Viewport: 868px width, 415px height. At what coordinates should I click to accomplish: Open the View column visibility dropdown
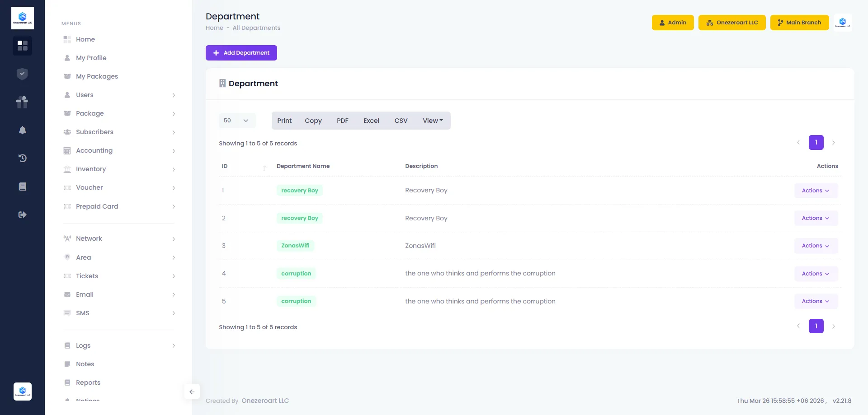point(433,121)
